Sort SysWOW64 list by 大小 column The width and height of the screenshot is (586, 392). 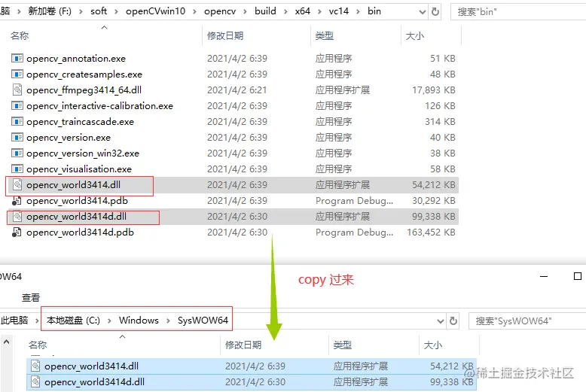coord(433,345)
